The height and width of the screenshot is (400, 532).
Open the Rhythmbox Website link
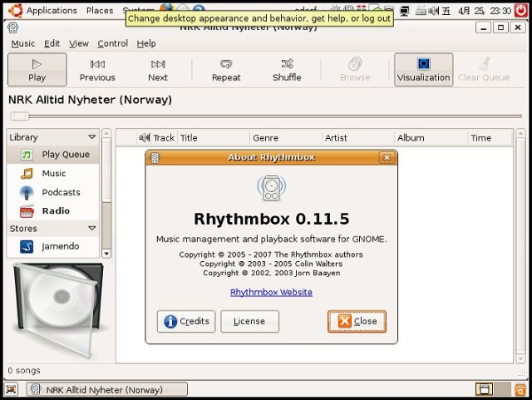pyautogui.click(x=271, y=292)
